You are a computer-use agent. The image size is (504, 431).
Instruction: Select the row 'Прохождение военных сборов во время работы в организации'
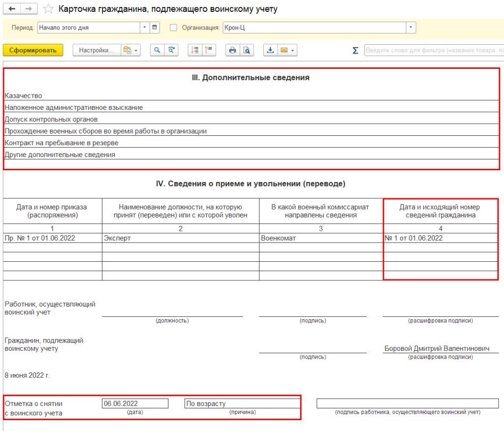(x=251, y=131)
